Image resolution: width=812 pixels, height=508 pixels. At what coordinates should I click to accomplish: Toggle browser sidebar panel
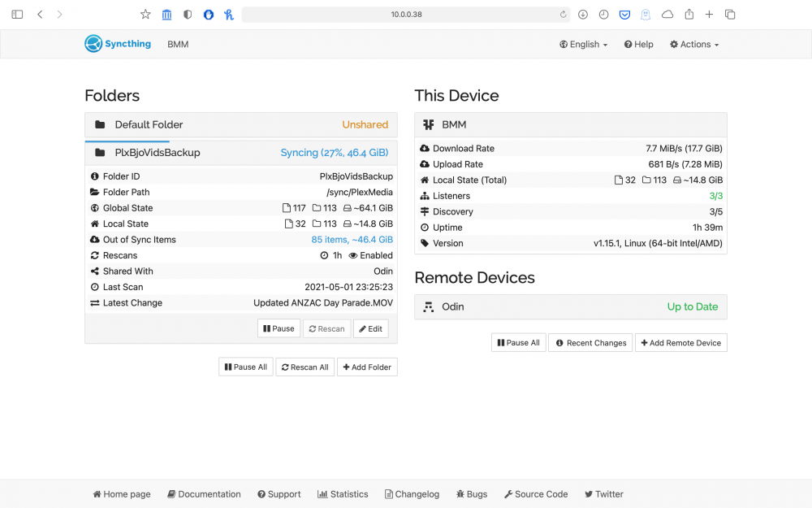17,15
